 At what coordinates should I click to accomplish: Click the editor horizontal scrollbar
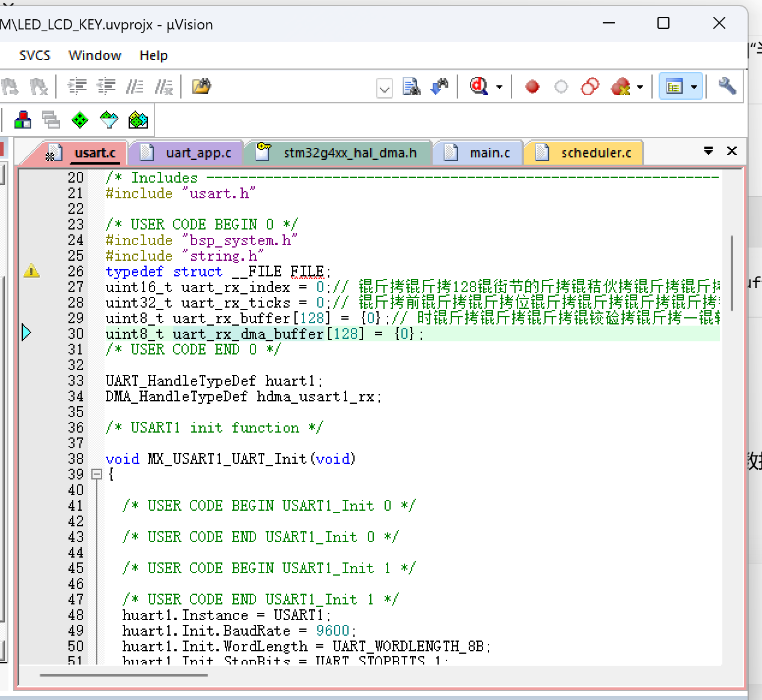[124, 675]
